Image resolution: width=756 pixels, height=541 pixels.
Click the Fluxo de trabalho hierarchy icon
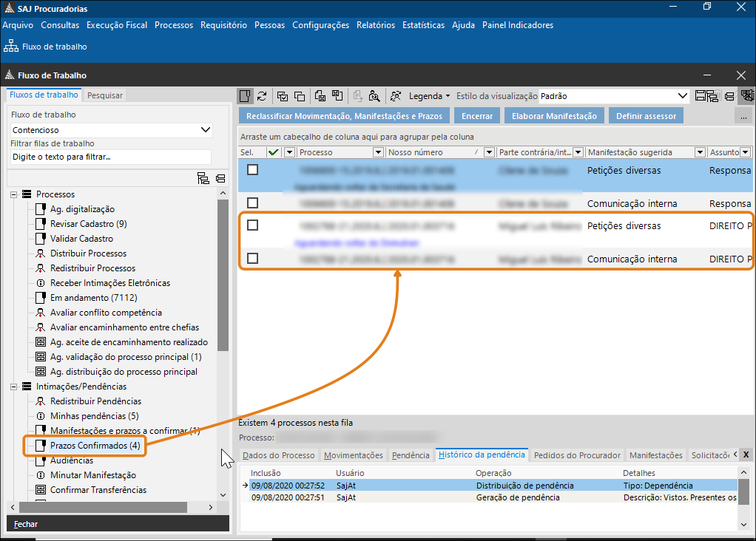[x=11, y=47]
